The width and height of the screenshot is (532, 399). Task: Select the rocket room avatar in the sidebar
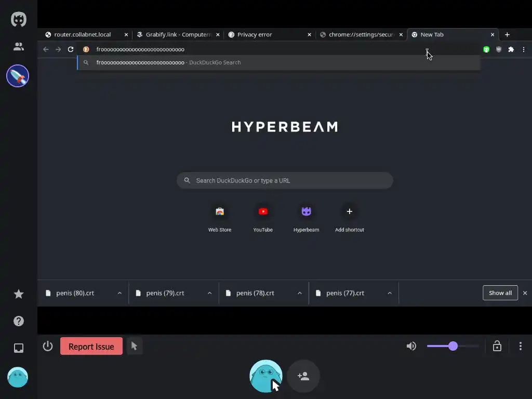tap(18, 76)
